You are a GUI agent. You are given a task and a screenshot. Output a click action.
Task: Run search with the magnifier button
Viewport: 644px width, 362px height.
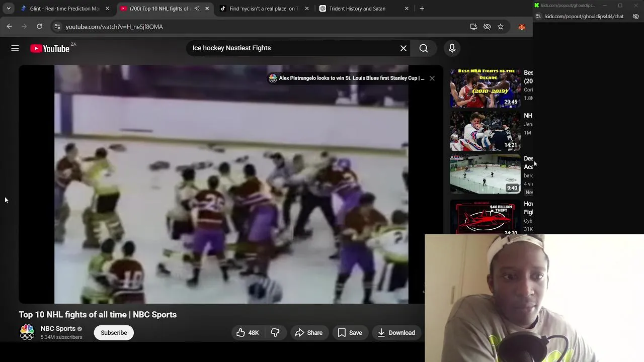[424, 48]
